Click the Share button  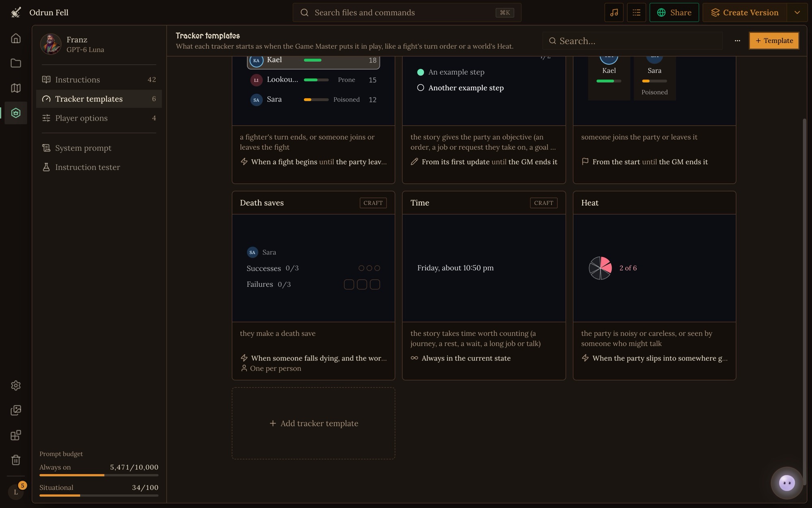point(674,13)
